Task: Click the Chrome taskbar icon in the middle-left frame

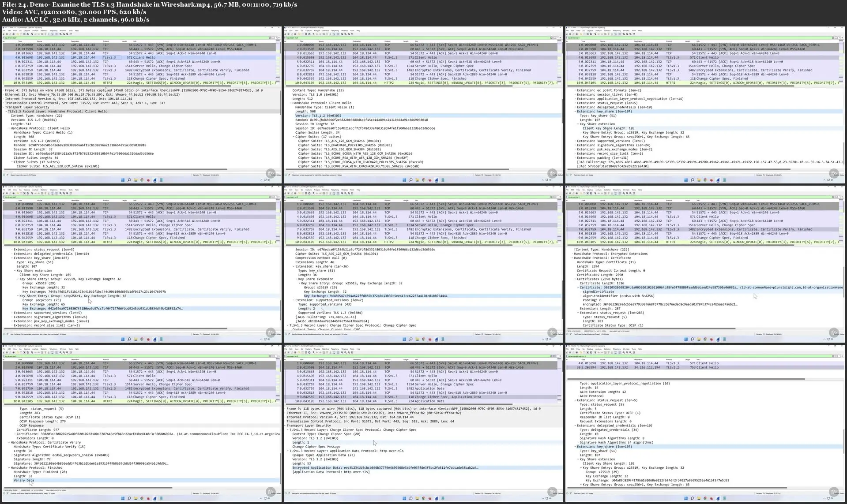Action: tap(142, 339)
